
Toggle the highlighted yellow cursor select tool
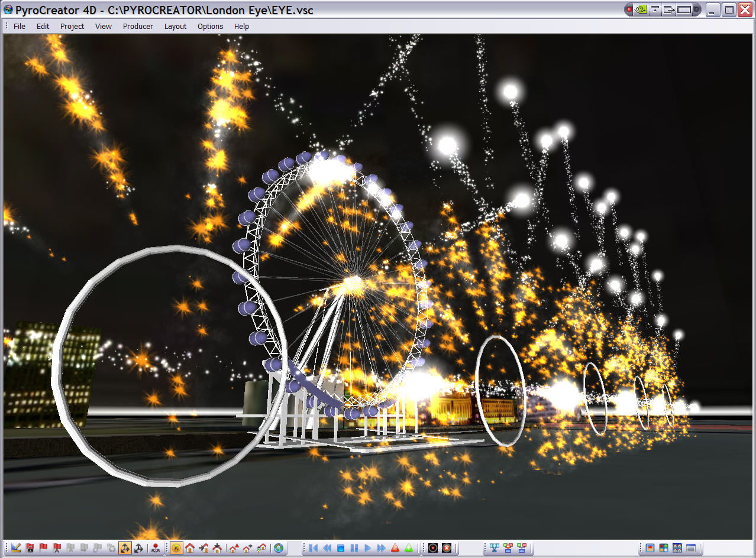pos(176,548)
